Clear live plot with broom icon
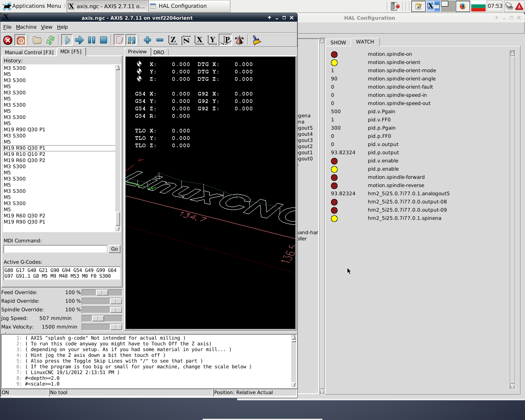Image resolution: width=525 pixels, height=420 pixels. 257,40
